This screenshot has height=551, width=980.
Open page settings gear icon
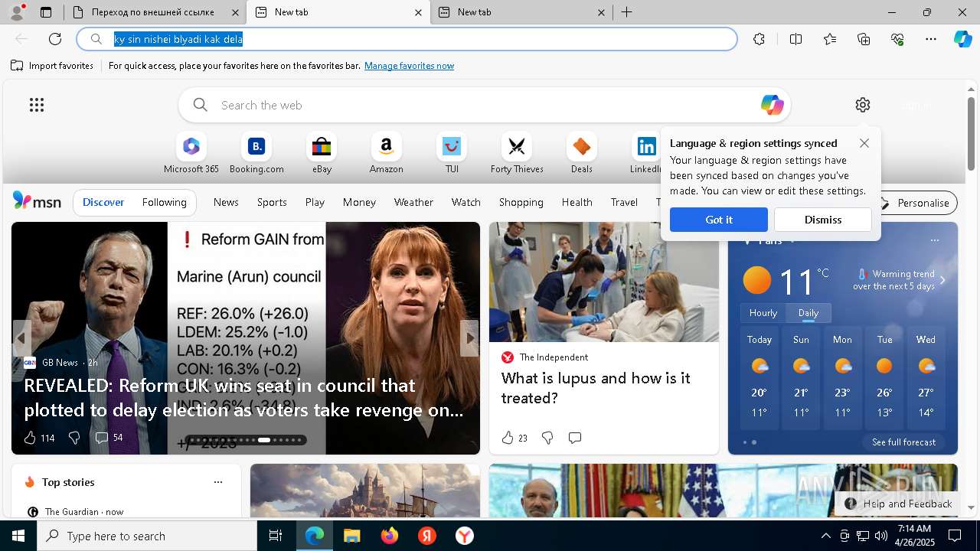(863, 105)
